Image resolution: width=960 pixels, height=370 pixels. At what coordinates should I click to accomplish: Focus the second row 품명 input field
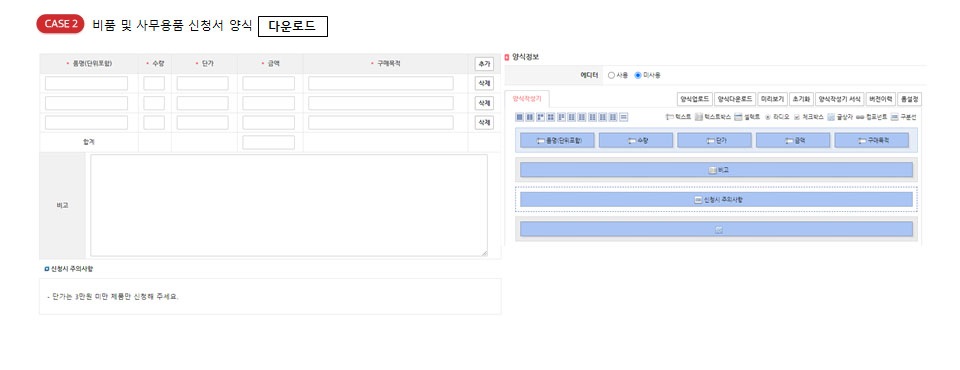(x=86, y=103)
